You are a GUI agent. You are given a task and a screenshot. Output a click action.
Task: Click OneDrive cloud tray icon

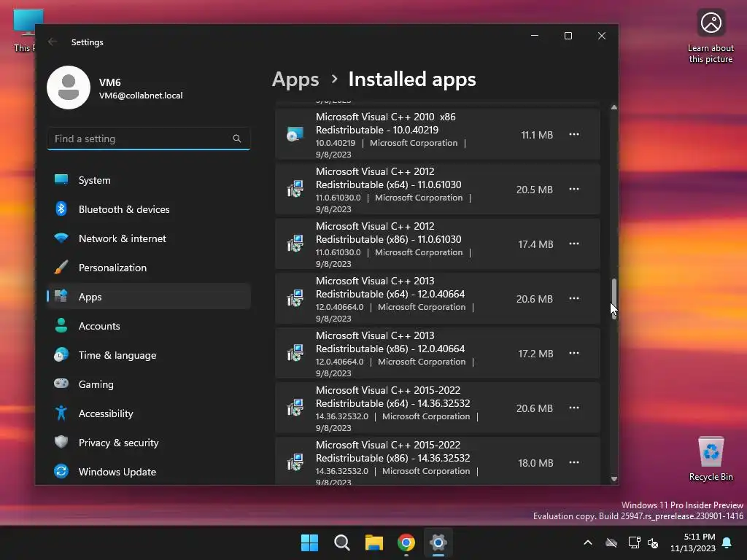(x=611, y=542)
